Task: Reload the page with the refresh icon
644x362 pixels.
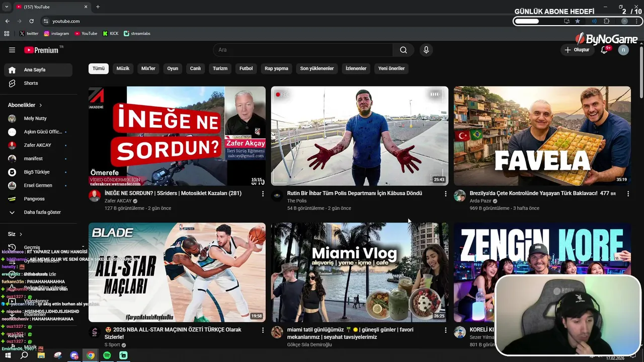Action: (x=31, y=21)
